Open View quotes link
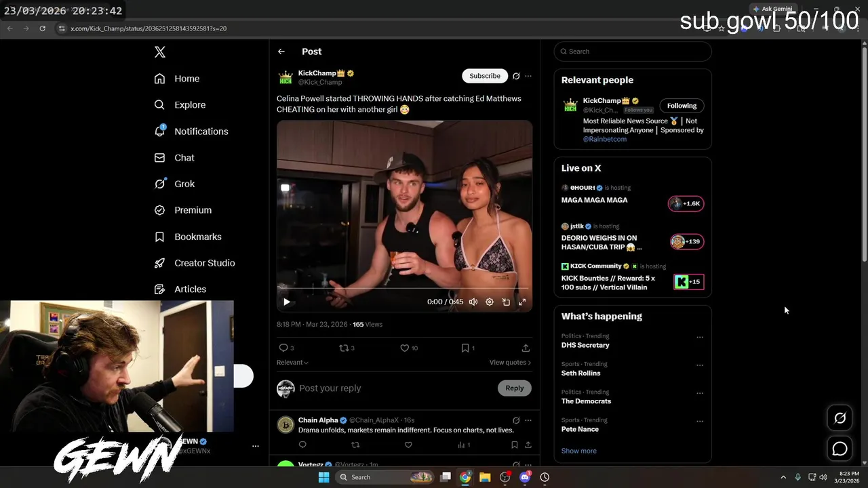This screenshot has width=868, height=488. pyautogui.click(x=510, y=363)
